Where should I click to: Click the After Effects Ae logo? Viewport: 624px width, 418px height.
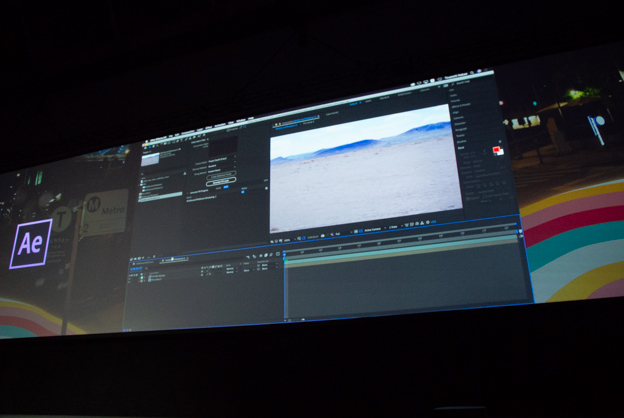point(30,245)
